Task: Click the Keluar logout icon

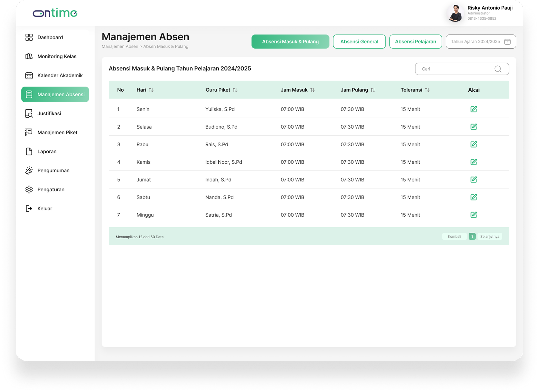Action: pos(29,208)
